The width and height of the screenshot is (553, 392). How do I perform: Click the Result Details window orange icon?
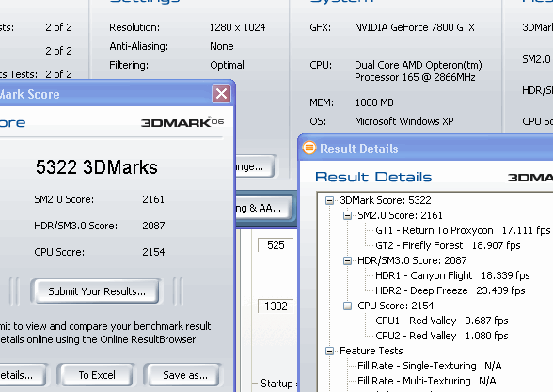click(309, 148)
